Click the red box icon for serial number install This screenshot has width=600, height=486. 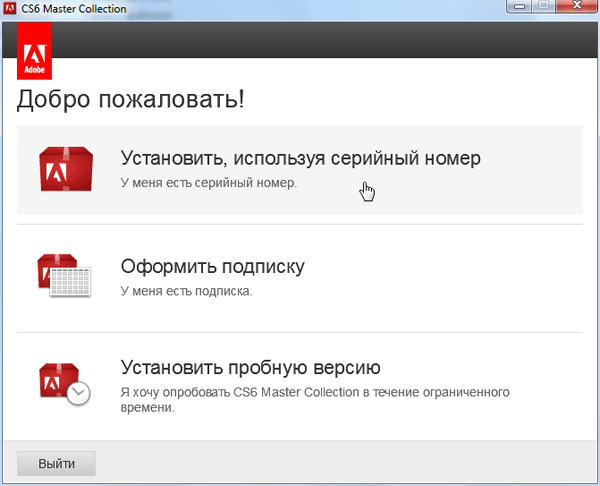[66, 169]
